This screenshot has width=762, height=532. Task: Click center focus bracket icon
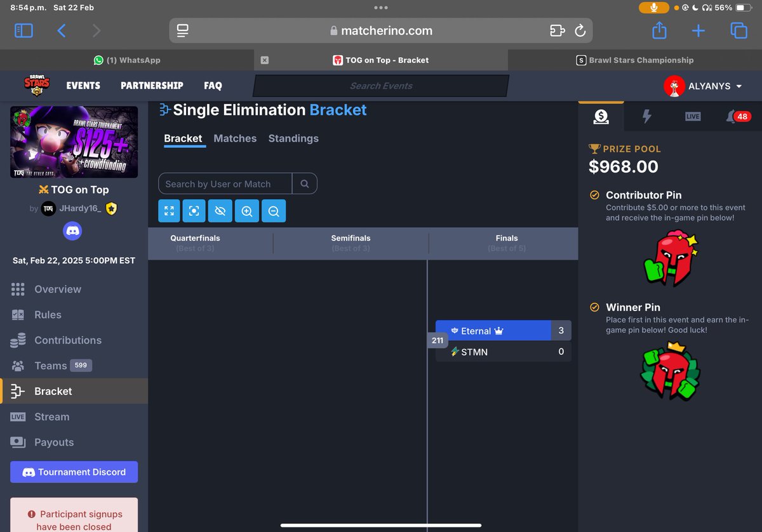[194, 211]
